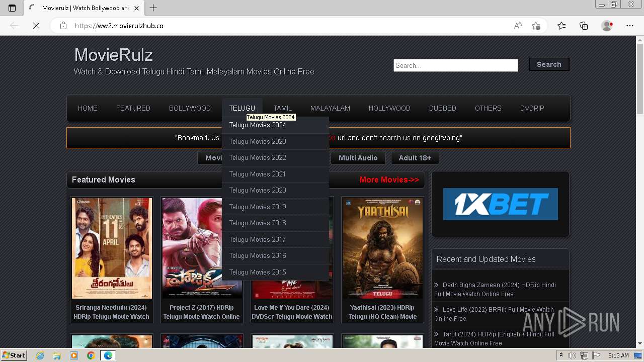Focus the site Search text box
Screen dimensions: 644x362
tap(456, 65)
